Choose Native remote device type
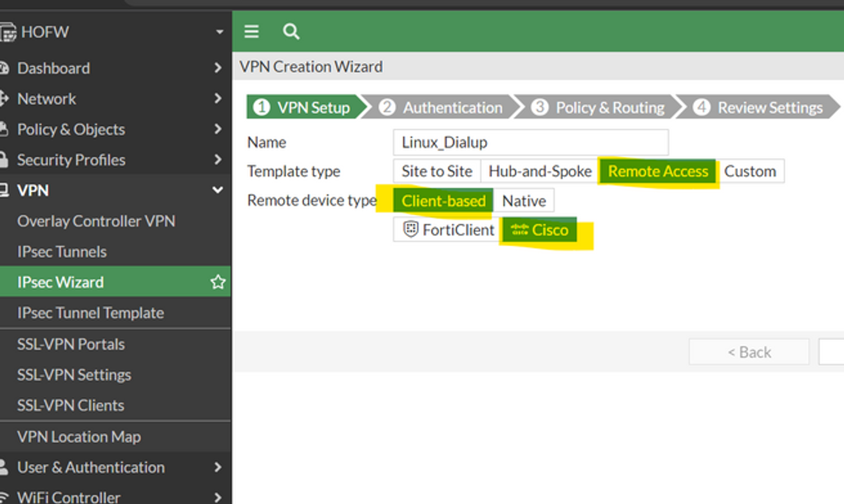 (524, 201)
